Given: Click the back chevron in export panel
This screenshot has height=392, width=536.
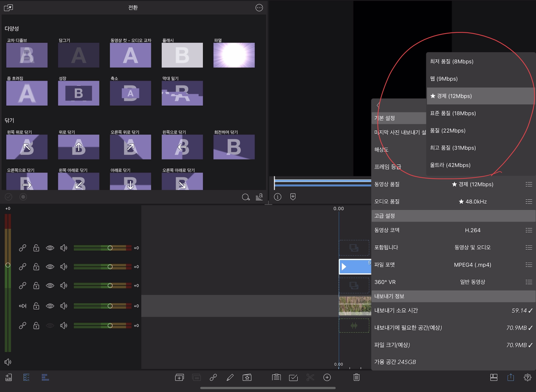Looking at the screenshot, I should (378, 105).
